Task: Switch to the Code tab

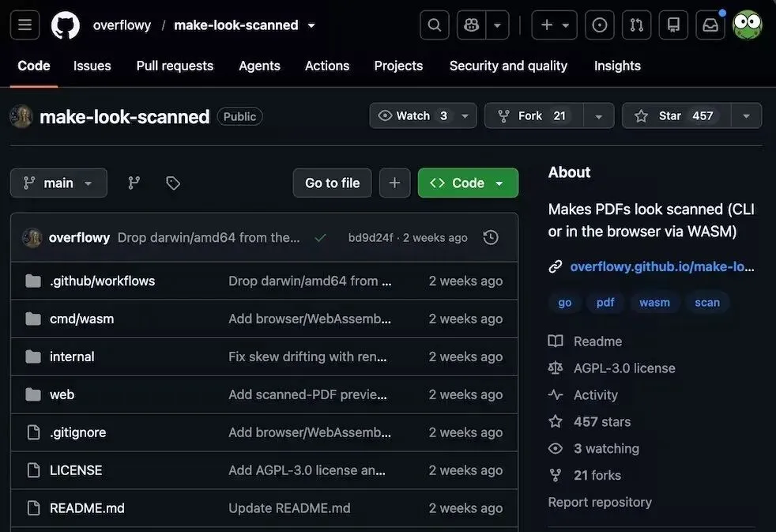Action: pos(34,66)
